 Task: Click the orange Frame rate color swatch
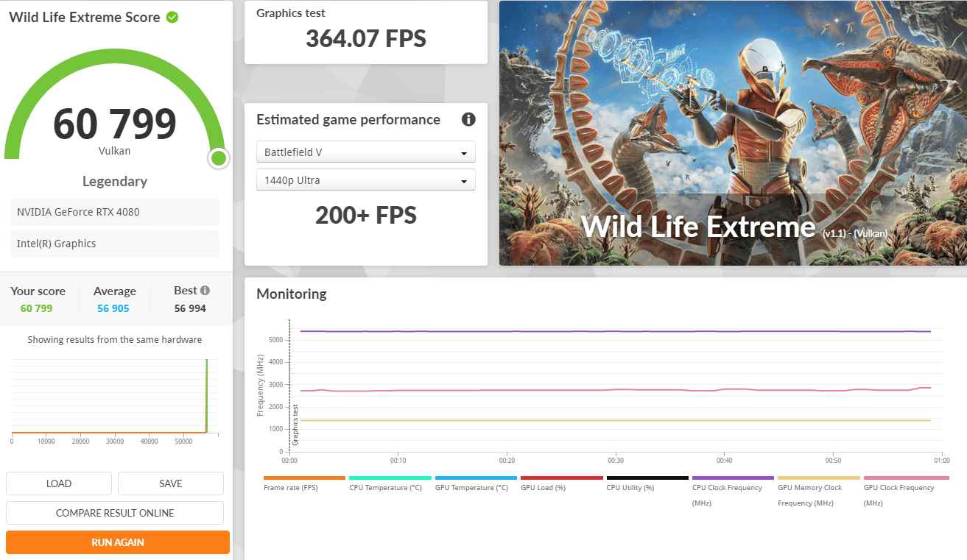pyautogui.click(x=304, y=478)
